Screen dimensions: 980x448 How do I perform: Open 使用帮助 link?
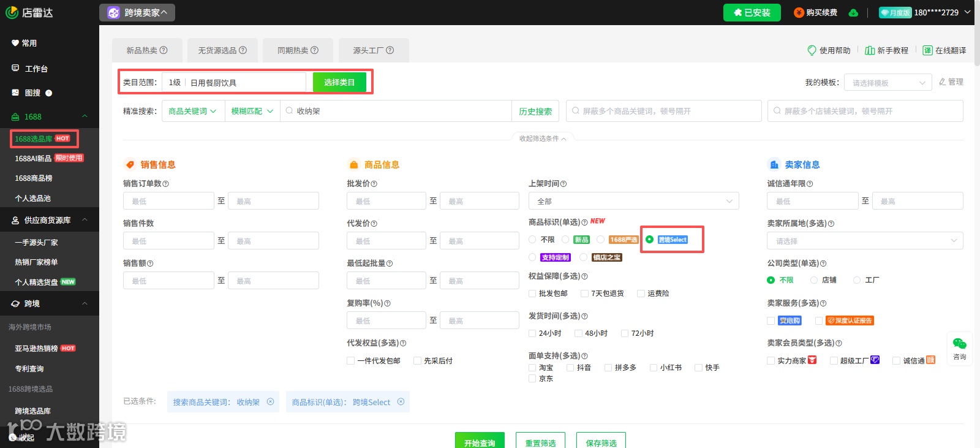click(829, 50)
